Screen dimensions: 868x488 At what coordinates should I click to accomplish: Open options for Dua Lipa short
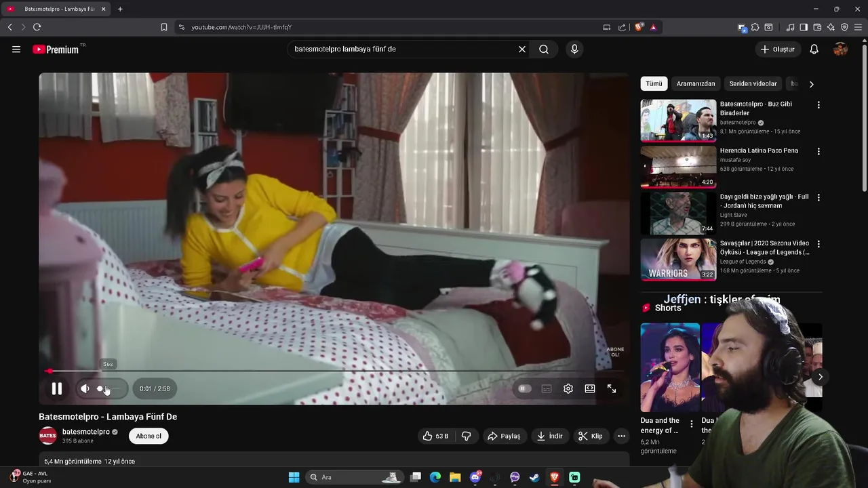pyautogui.click(x=692, y=424)
